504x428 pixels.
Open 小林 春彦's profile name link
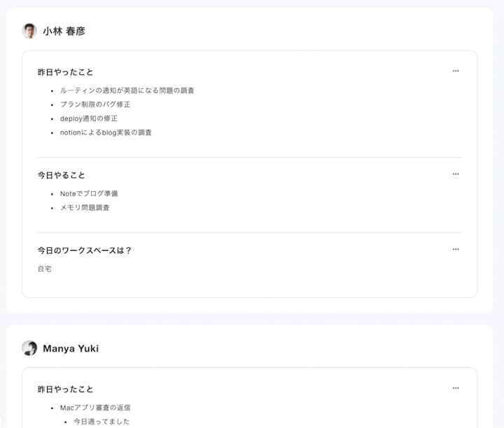click(64, 32)
